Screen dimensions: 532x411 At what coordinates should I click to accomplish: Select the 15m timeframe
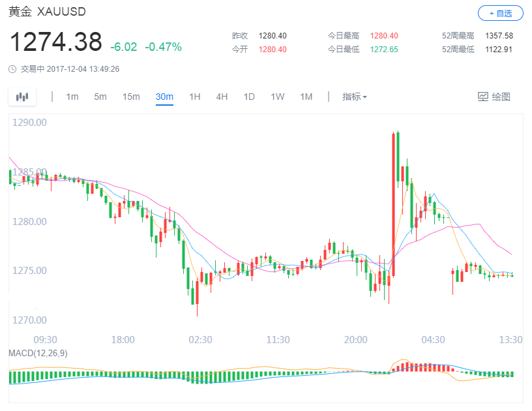tap(131, 96)
